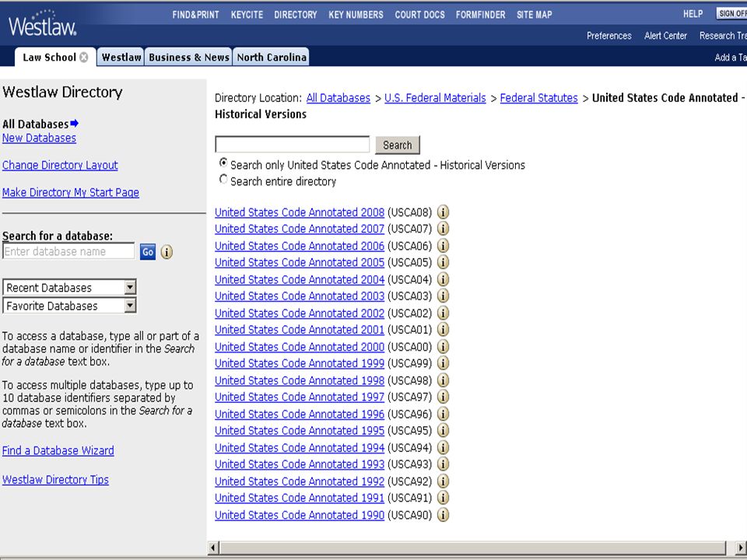The height and width of the screenshot is (560, 747).
Task: Switch to the Business & News tab
Action: tap(188, 57)
